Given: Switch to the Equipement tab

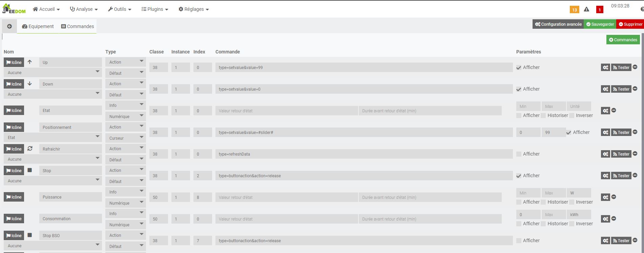Looking at the screenshot, I should tap(38, 26).
